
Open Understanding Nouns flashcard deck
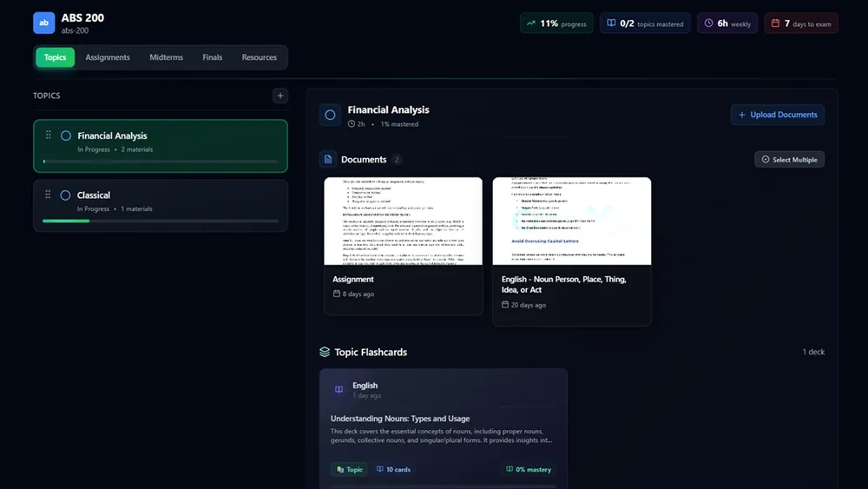pyautogui.click(x=443, y=419)
